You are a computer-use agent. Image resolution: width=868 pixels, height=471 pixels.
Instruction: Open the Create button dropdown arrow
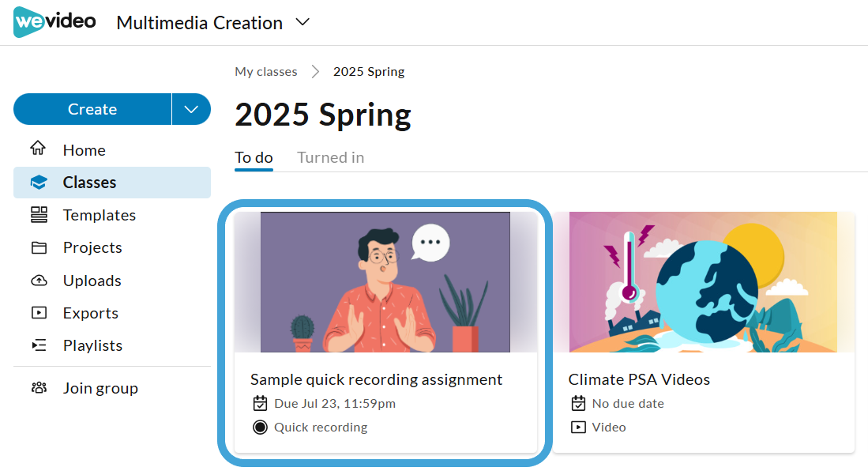click(x=191, y=109)
